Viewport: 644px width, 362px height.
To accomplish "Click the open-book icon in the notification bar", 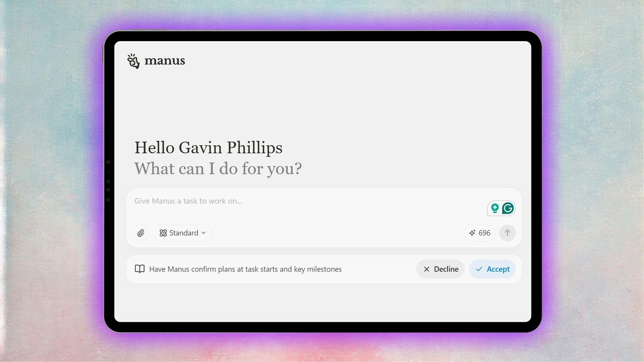I will pyautogui.click(x=140, y=269).
